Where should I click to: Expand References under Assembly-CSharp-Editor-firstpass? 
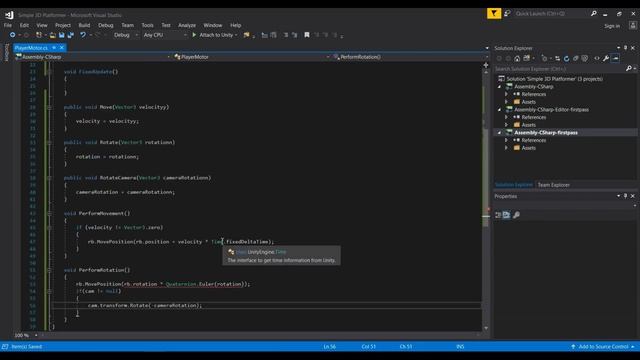tap(507, 117)
